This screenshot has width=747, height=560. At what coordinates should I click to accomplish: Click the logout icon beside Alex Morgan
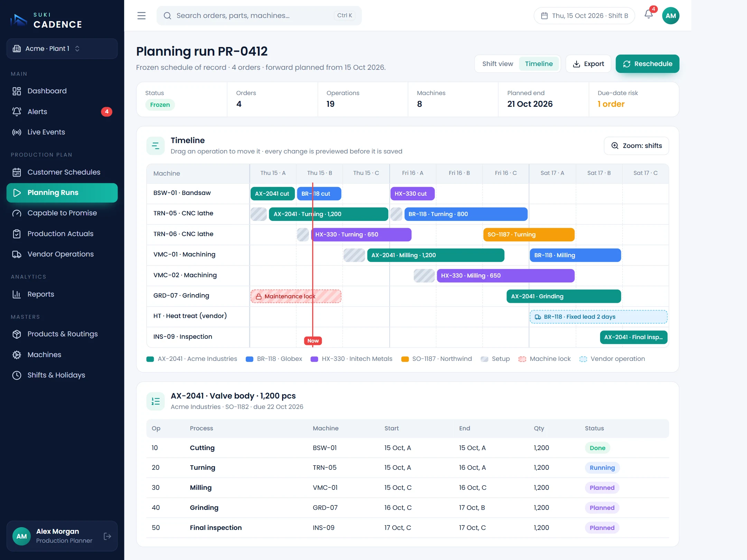(x=108, y=536)
